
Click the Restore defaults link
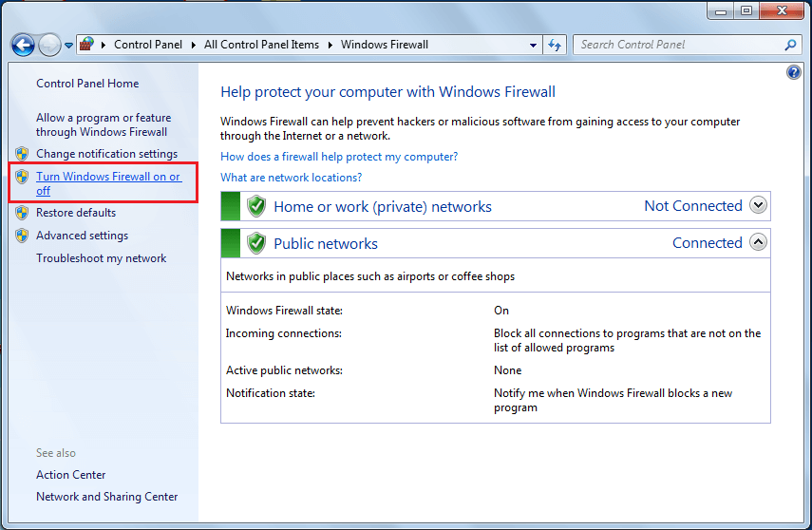coord(76,213)
